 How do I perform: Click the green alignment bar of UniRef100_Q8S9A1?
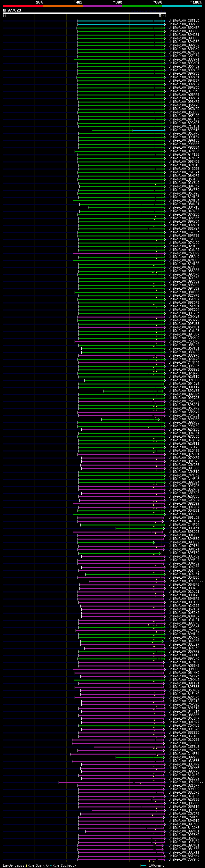point(119,60)
